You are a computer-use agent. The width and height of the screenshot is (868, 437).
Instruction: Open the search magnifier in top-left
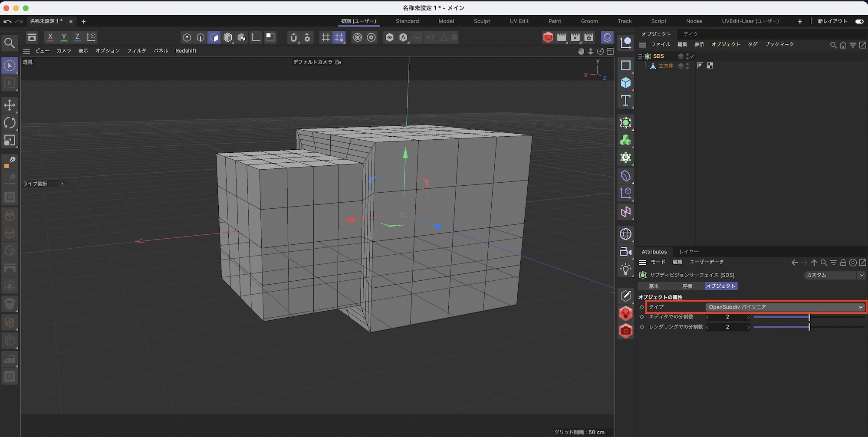click(10, 43)
